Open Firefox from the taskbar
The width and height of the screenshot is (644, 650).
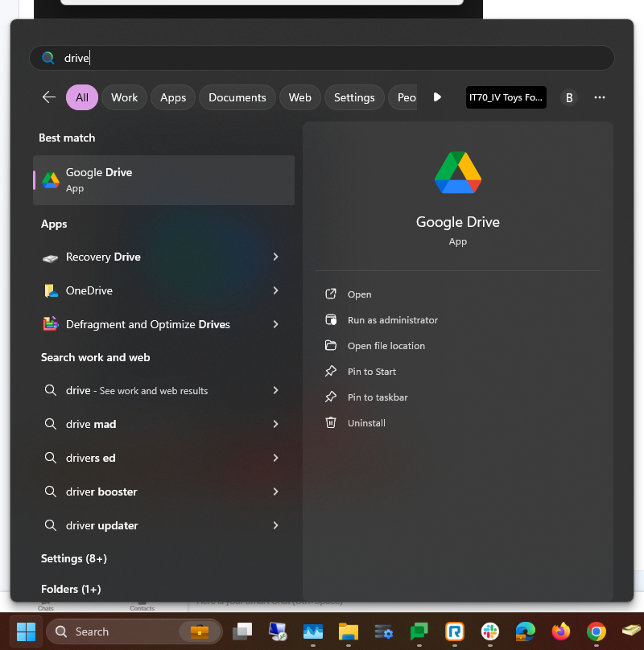[x=560, y=631]
